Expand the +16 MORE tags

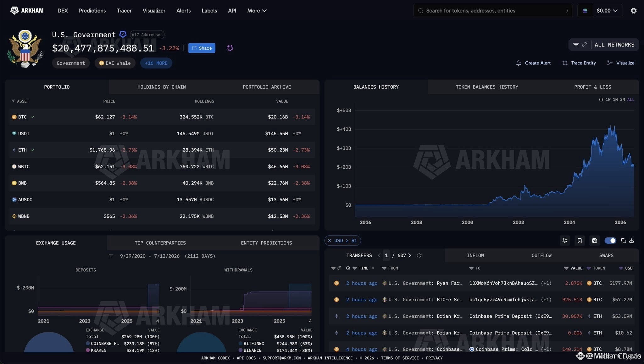[156, 63]
